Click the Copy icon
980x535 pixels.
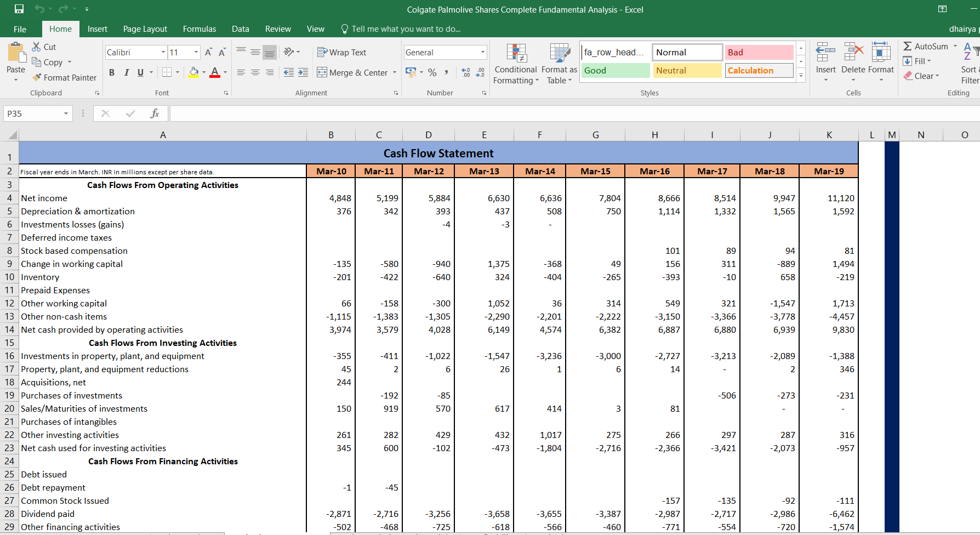[x=37, y=62]
